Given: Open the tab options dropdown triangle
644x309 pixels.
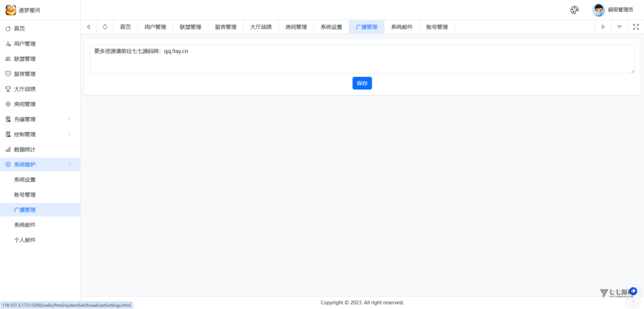Looking at the screenshot, I should click(x=619, y=26).
